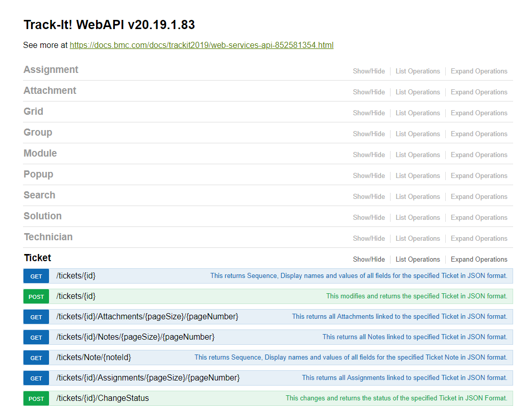Click description 'This modifies and returns the specified Ticket'

[417, 296]
